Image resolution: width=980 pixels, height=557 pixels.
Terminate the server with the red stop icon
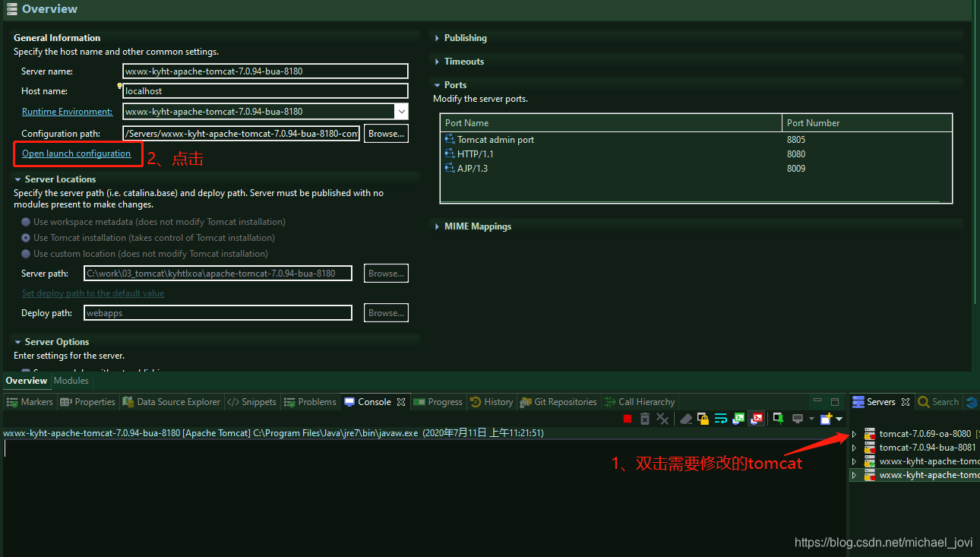628,419
